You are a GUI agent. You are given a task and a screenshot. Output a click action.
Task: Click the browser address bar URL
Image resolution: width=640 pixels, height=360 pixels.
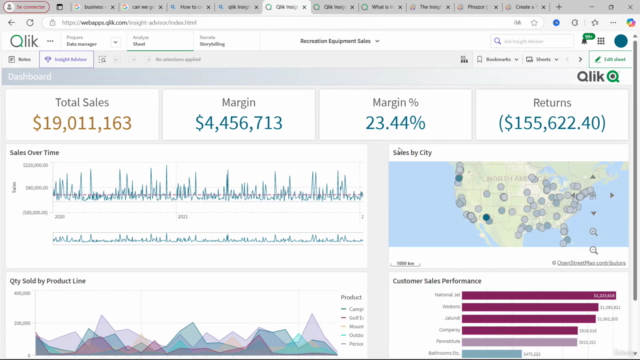[129, 23]
